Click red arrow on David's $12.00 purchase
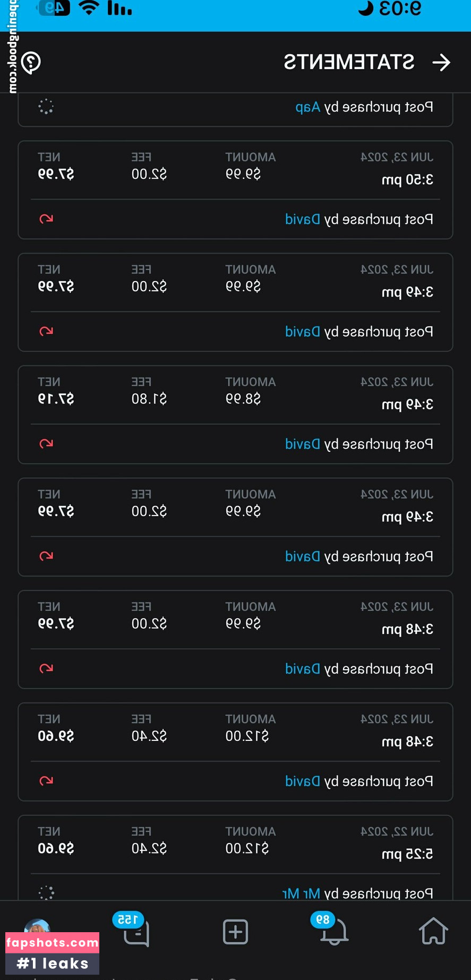Image resolution: width=471 pixels, height=980 pixels. click(46, 781)
